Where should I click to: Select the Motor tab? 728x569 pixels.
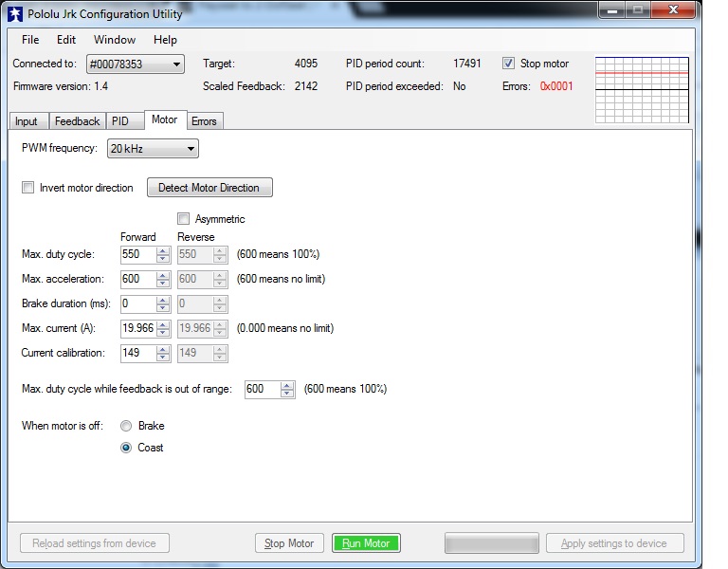click(165, 119)
